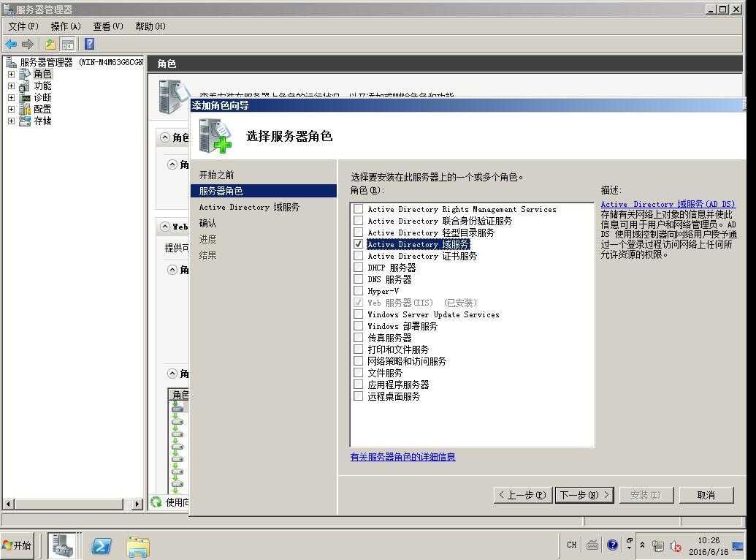Collapse the Web section chevron
The image size is (756, 560).
click(x=165, y=227)
